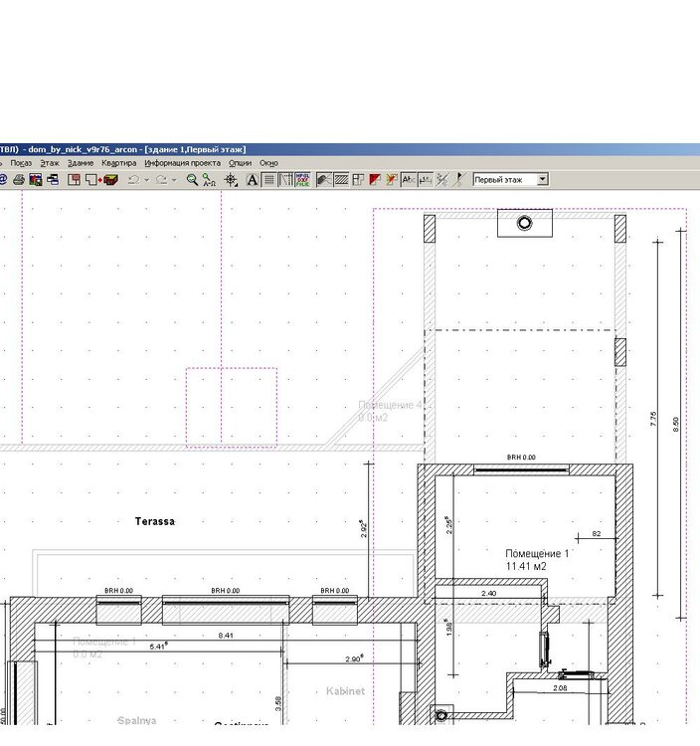Toggle the 'Abc' text labels visibility icon

point(408,180)
